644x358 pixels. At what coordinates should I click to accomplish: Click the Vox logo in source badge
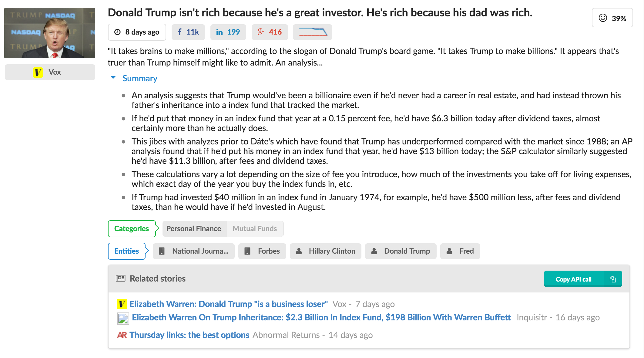point(38,72)
